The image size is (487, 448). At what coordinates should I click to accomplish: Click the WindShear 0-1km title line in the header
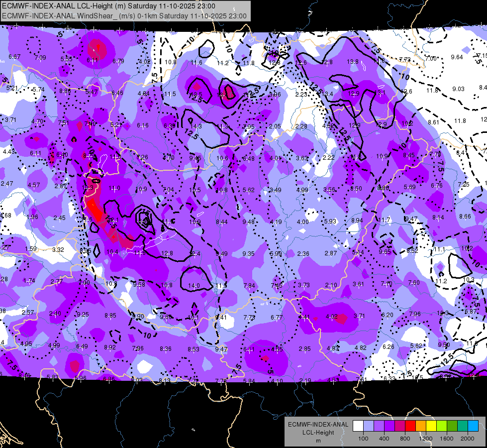[124, 16]
